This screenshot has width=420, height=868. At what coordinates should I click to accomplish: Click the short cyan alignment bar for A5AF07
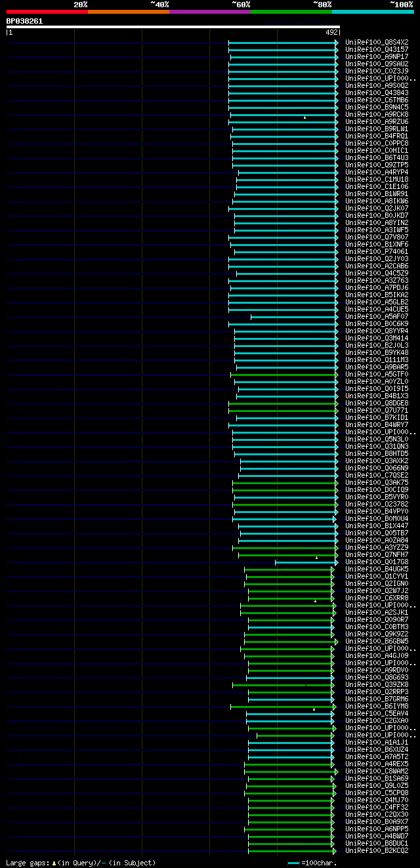293,316
